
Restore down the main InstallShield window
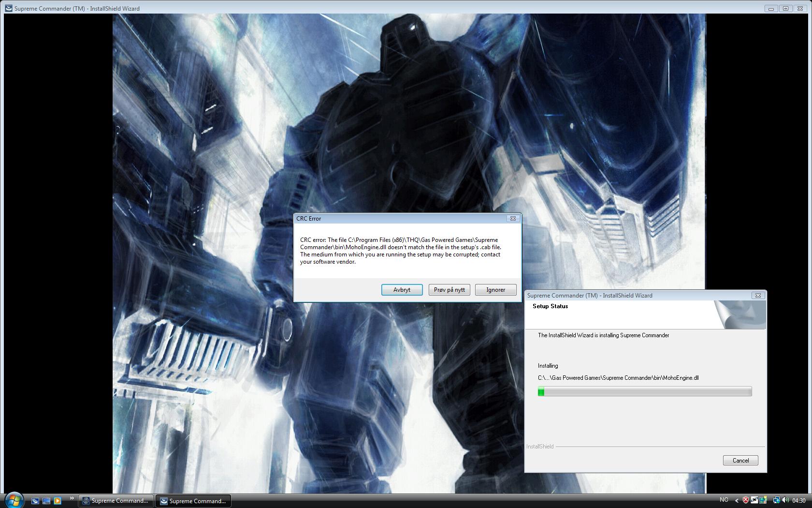click(785, 8)
